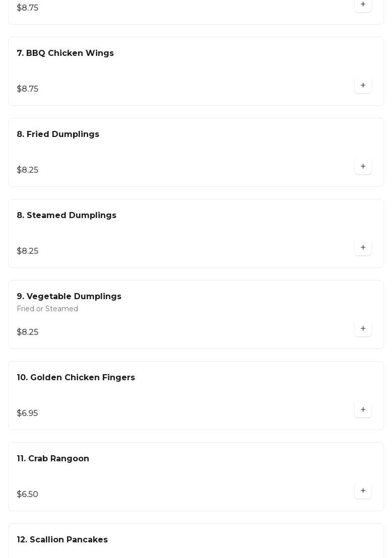Click the Vegetable Dumplings $8.25 price
The width and height of the screenshot is (392, 558).
tap(27, 332)
